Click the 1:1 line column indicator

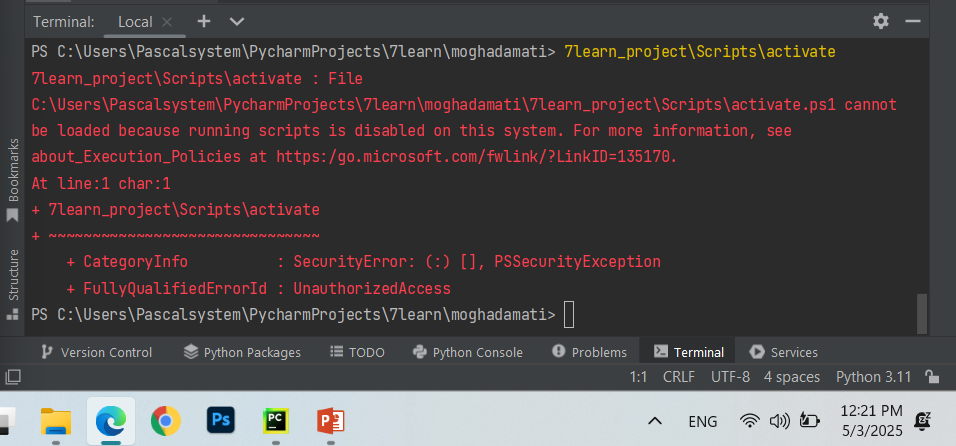(x=638, y=377)
